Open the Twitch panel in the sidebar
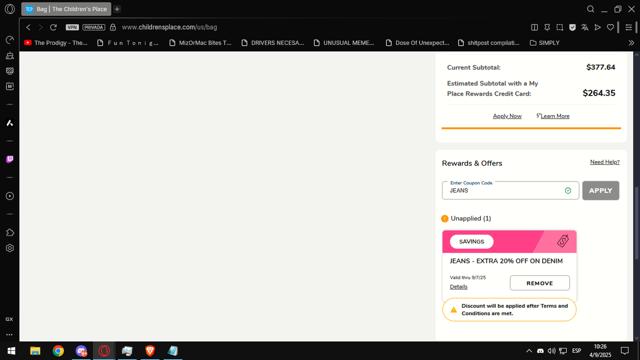 pos(10,159)
